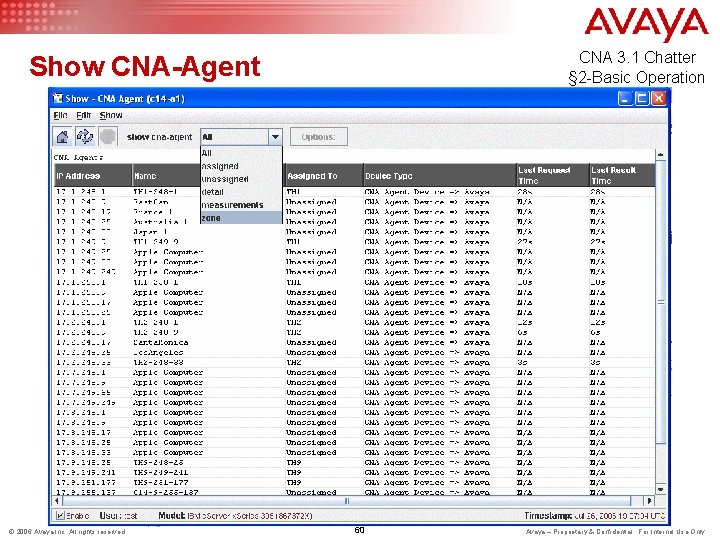Click the vertical scrollbar thumb

pyautogui.click(x=660, y=302)
